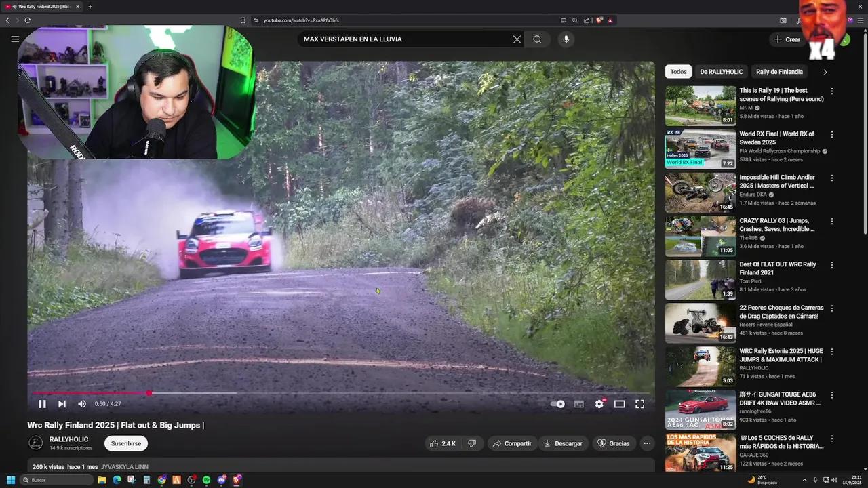
Task: Open WRC Rally Estonia 2025 thumbnail
Action: [701, 366]
